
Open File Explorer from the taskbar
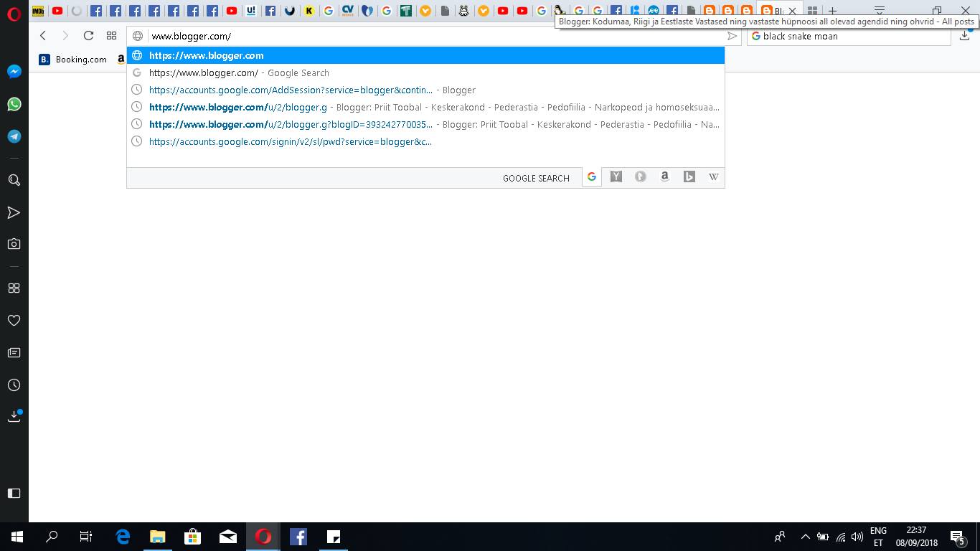coord(157,537)
